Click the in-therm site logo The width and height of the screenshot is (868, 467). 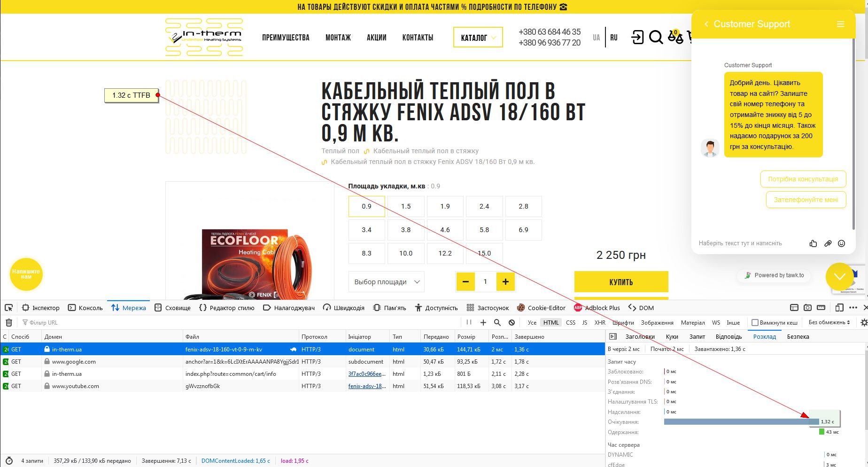(x=204, y=37)
